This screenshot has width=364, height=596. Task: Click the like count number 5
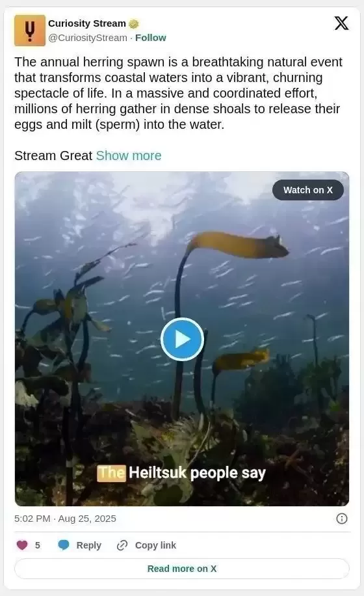[37, 545]
